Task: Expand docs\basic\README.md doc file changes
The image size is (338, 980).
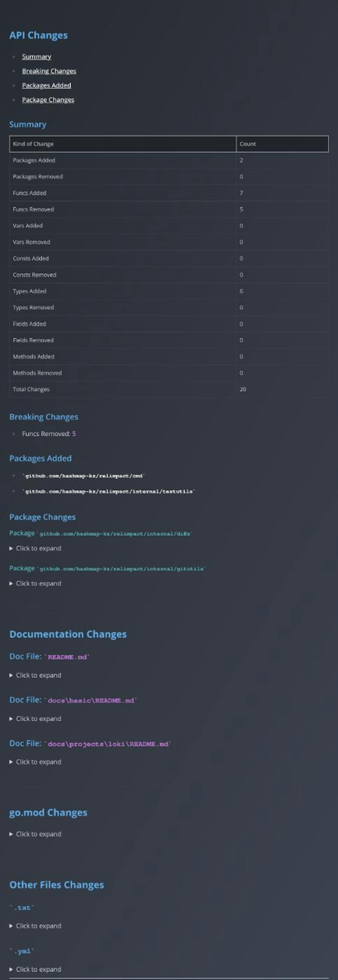Action: [x=38, y=718]
